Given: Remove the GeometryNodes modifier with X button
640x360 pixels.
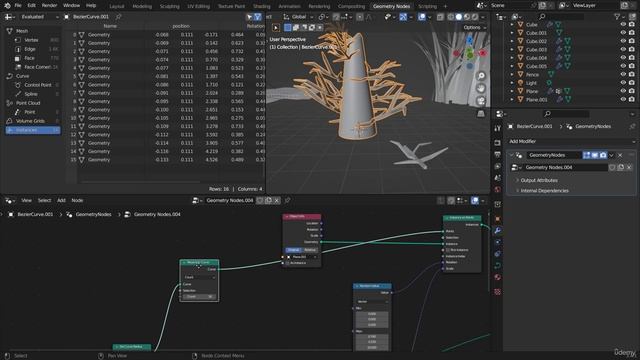Looking at the screenshot, I should (620, 155).
